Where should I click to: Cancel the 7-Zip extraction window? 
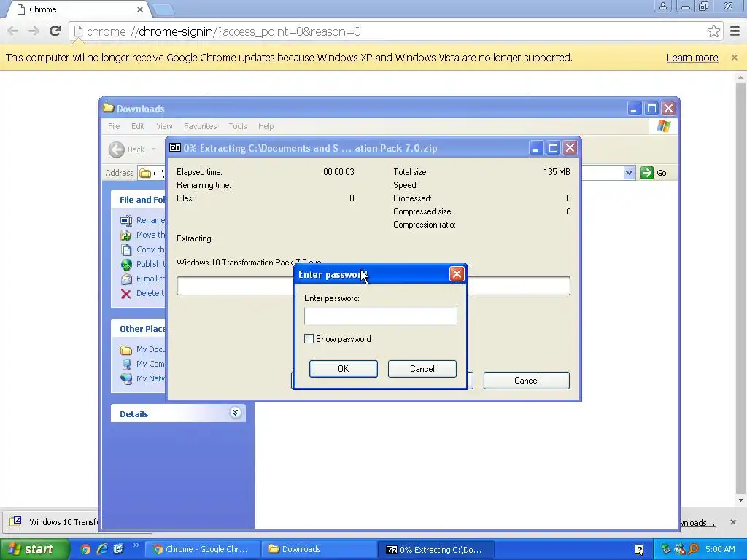click(x=526, y=381)
